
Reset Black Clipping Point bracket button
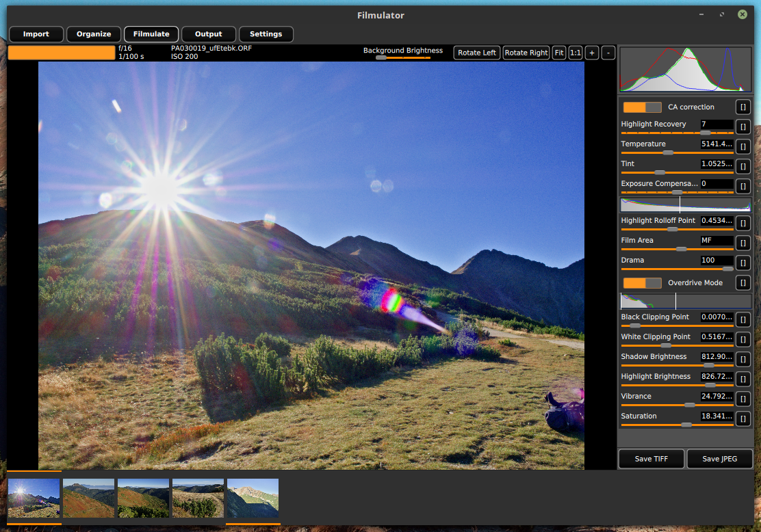point(743,320)
